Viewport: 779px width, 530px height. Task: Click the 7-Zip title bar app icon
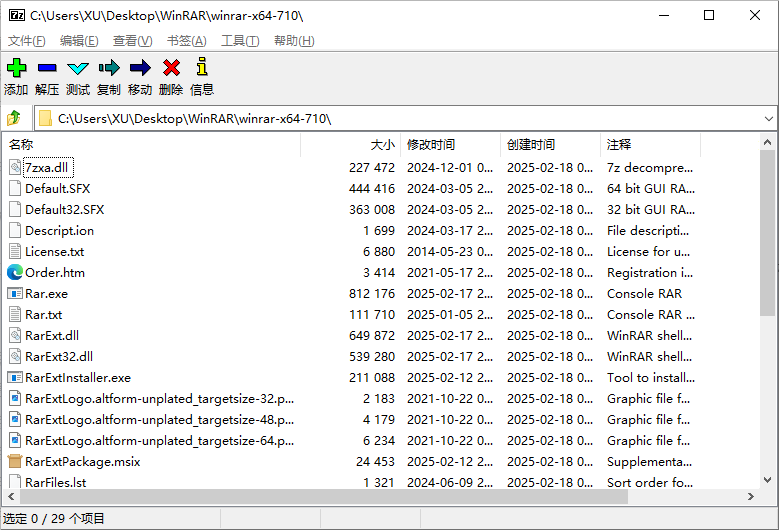coord(17,15)
